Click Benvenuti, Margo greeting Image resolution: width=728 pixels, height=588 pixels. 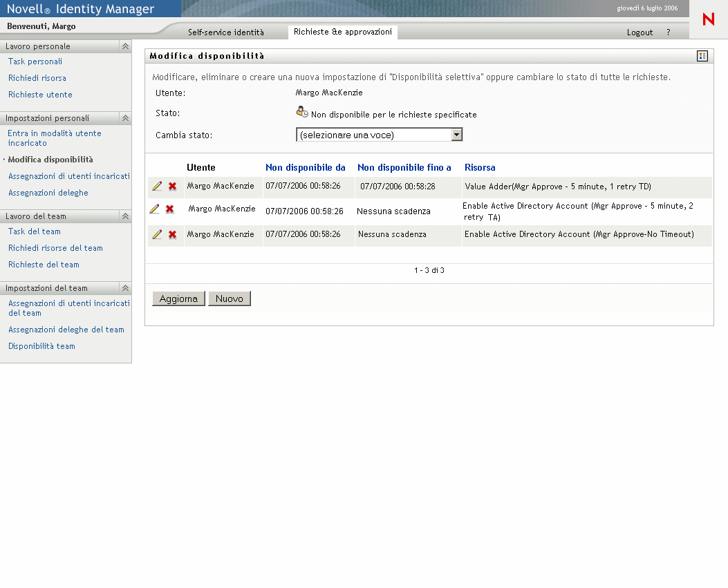tap(41, 26)
